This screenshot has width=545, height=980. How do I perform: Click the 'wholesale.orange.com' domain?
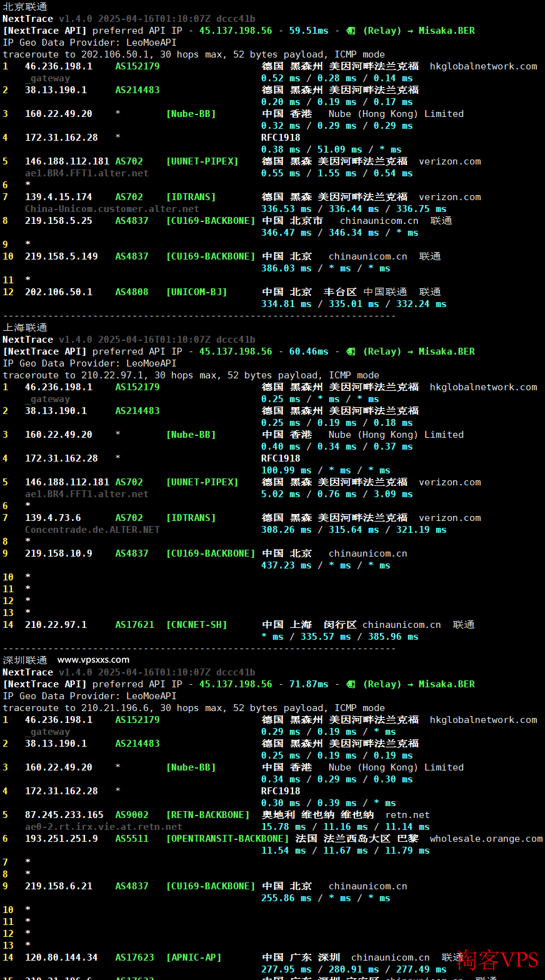click(x=486, y=839)
